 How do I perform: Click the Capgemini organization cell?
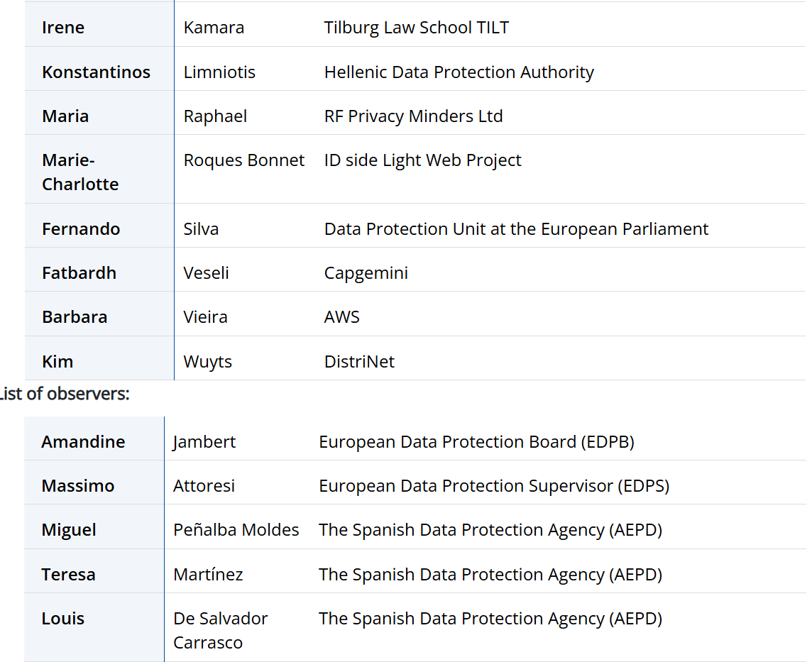(366, 273)
